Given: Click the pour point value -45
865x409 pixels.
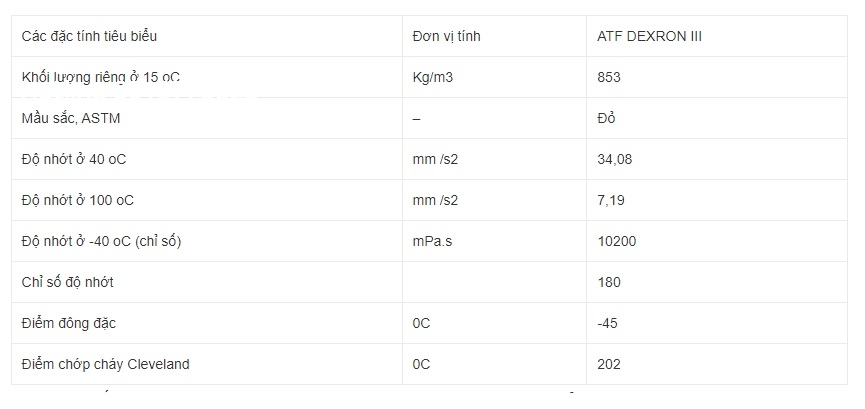Looking at the screenshot, I should point(608,323).
